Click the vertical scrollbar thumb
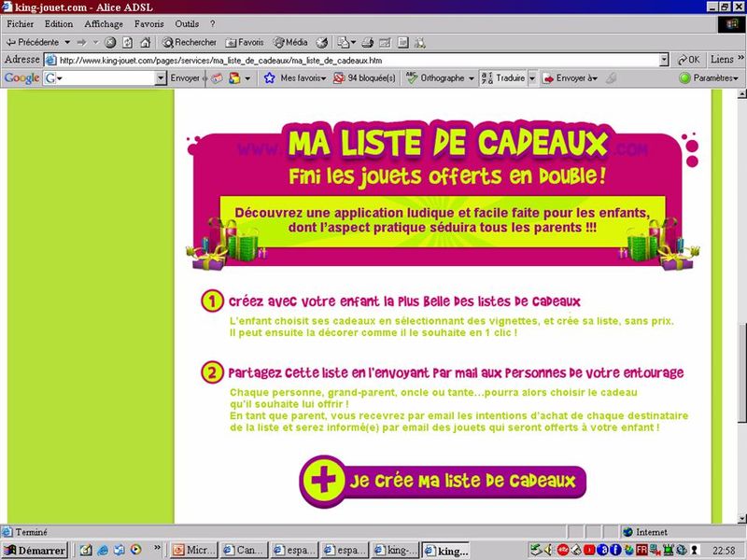This screenshot has width=747, height=560. pos(741,372)
